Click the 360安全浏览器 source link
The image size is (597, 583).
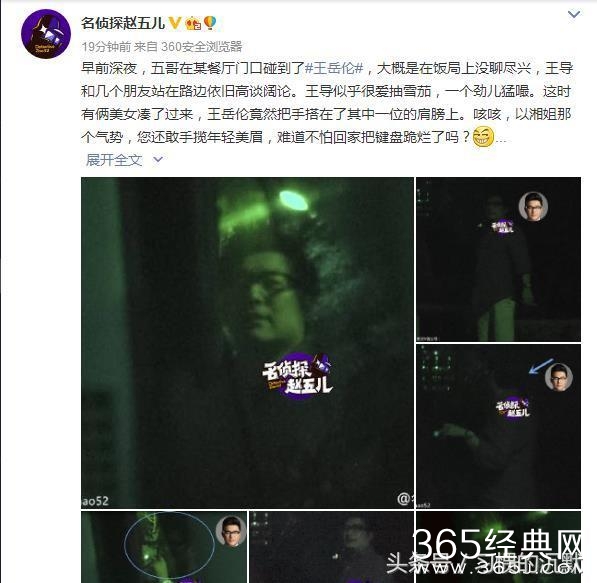pyautogui.click(x=202, y=46)
